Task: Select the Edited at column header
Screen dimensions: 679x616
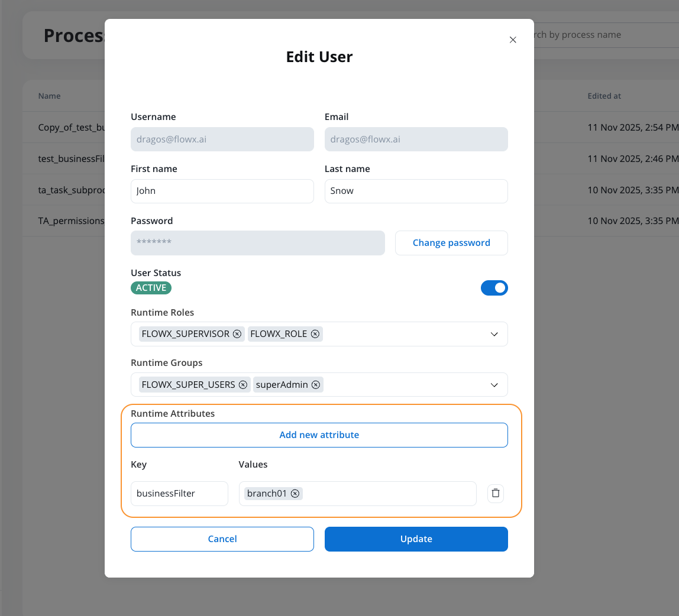Action: 604,96
